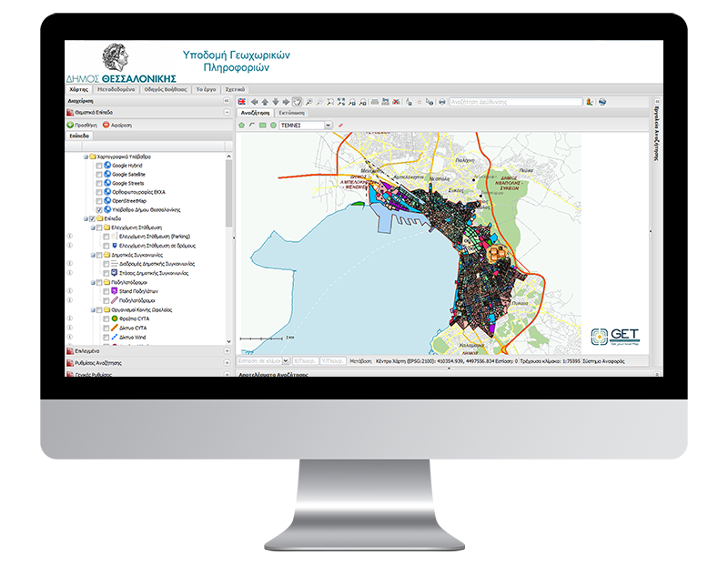This screenshot has width=728, height=566.
Task: Select the hand pan tool
Action: 297,102
